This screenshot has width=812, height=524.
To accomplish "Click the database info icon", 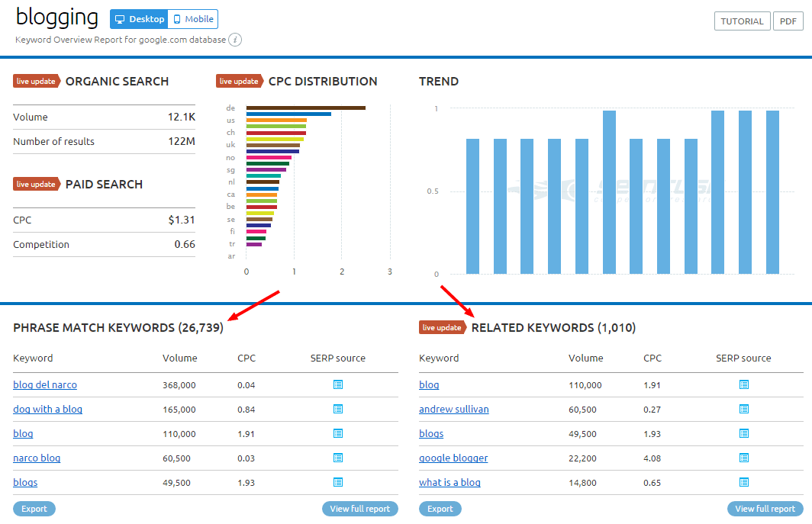I will tap(235, 40).
